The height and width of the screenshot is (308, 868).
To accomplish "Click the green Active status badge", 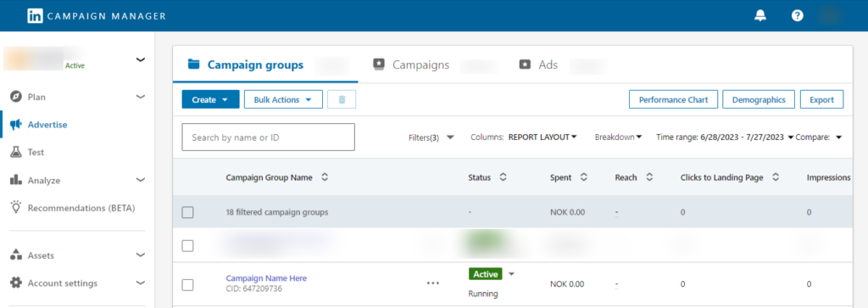I will pos(486,274).
